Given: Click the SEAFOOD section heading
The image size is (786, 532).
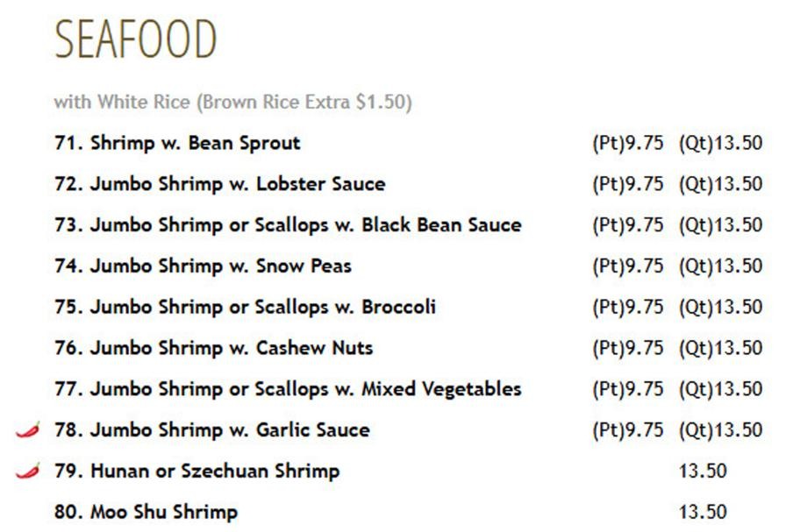Looking at the screenshot, I should [135, 39].
